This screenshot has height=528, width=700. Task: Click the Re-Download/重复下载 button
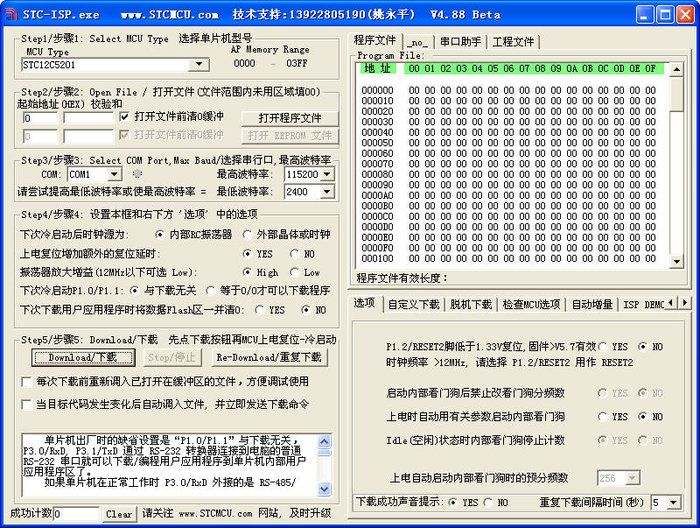(x=269, y=358)
